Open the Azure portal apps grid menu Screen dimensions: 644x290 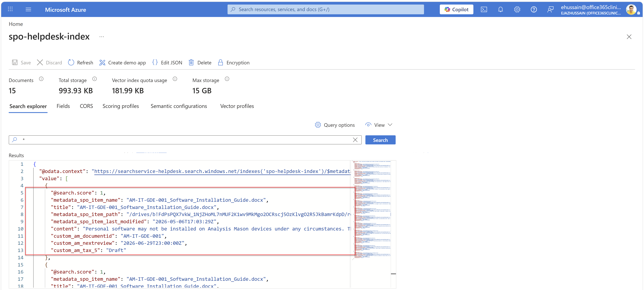[10, 9]
